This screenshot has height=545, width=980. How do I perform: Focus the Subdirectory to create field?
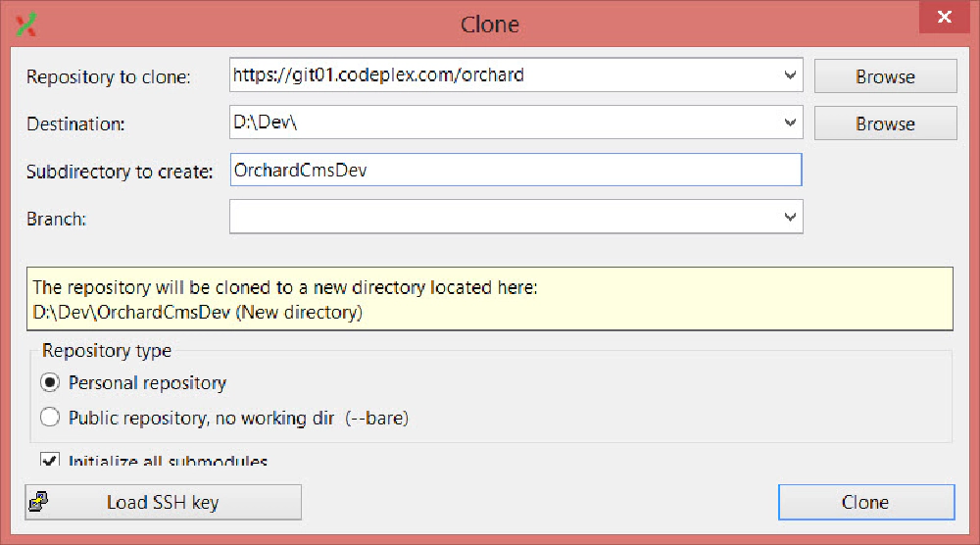(x=515, y=170)
